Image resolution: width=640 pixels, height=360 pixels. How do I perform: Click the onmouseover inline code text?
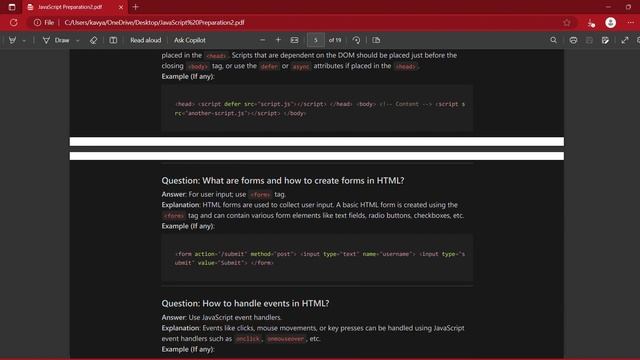click(x=286, y=339)
